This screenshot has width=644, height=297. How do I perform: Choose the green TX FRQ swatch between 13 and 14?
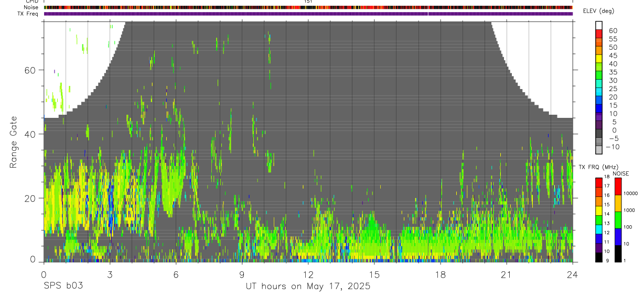(x=599, y=219)
